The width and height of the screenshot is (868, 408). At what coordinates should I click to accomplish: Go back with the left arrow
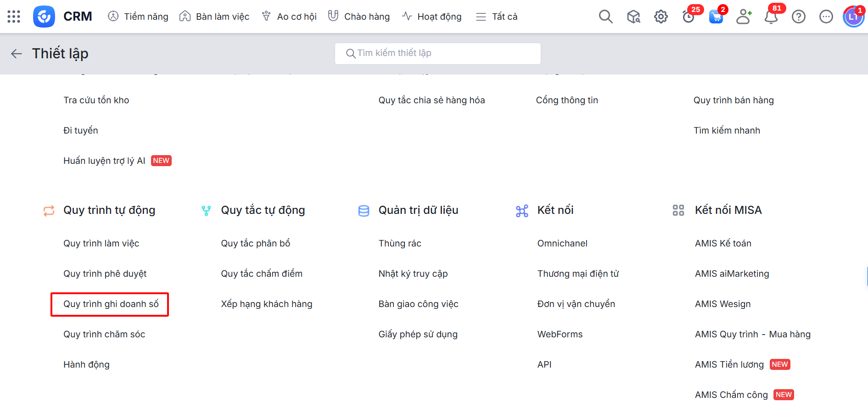(17, 54)
